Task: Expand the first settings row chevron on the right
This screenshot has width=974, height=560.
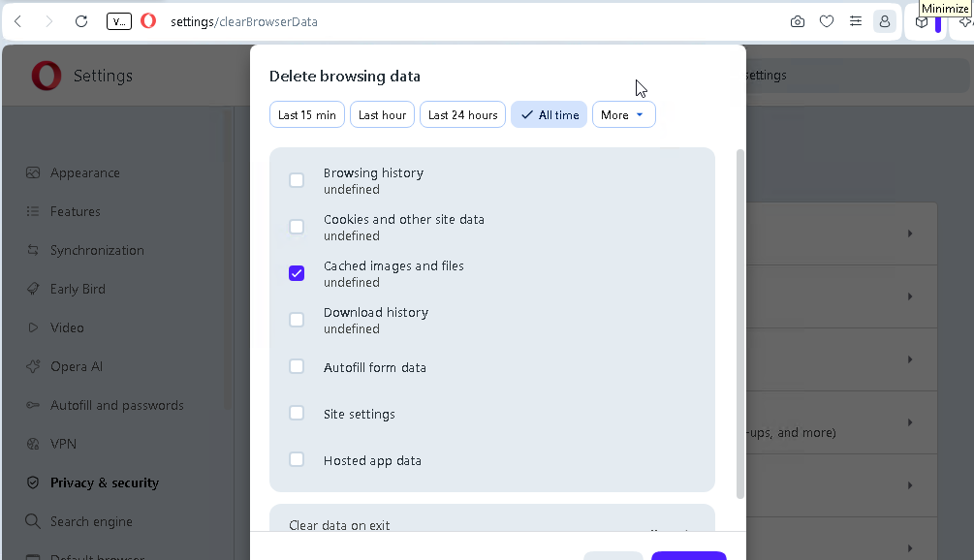Action: coord(909,233)
